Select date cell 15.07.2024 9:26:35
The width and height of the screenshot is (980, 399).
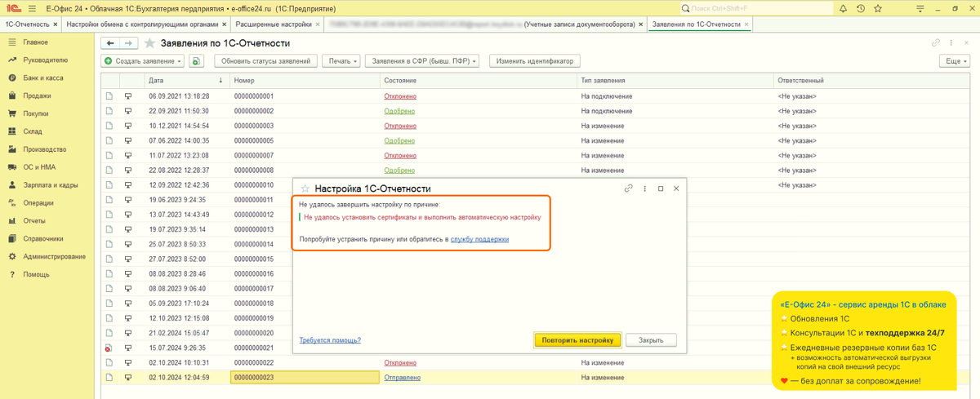tap(187, 348)
